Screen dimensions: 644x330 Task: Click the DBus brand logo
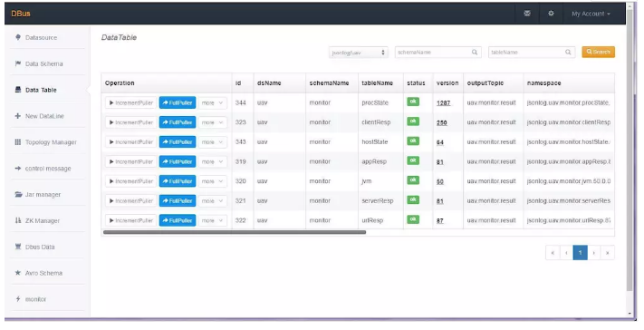pyautogui.click(x=21, y=14)
